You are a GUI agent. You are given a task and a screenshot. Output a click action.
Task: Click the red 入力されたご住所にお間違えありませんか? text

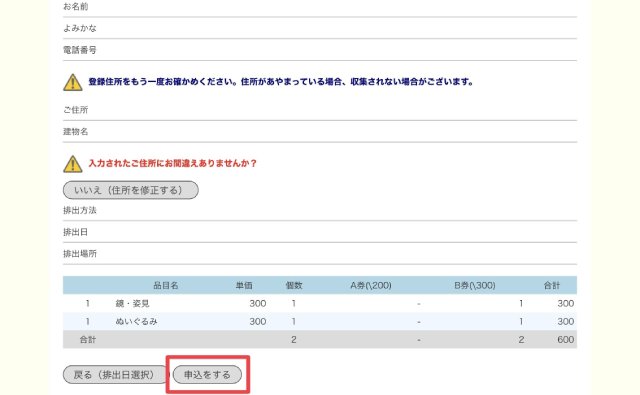point(173,163)
